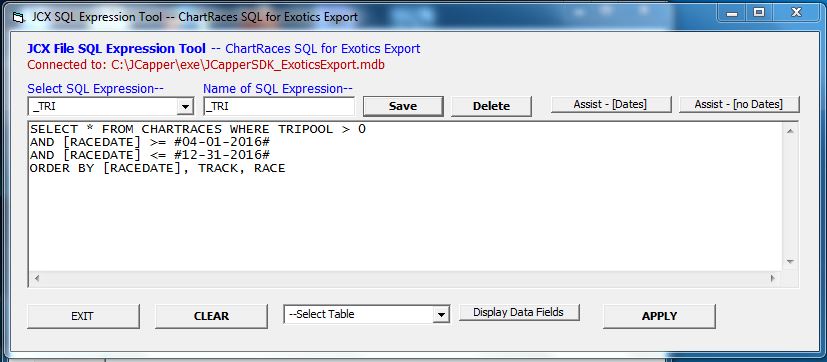This screenshot has height=362, width=827.
Task: Close the JCX SQL Expression Tool window
Action: coord(796,13)
